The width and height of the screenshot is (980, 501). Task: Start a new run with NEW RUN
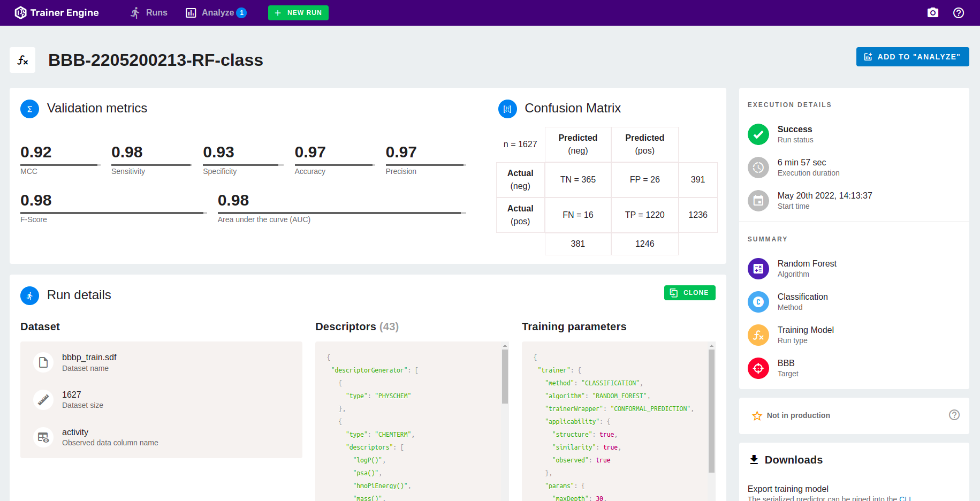298,13
